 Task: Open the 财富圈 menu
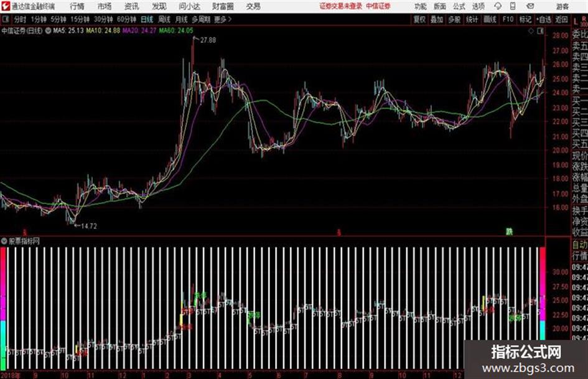(223, 6)
